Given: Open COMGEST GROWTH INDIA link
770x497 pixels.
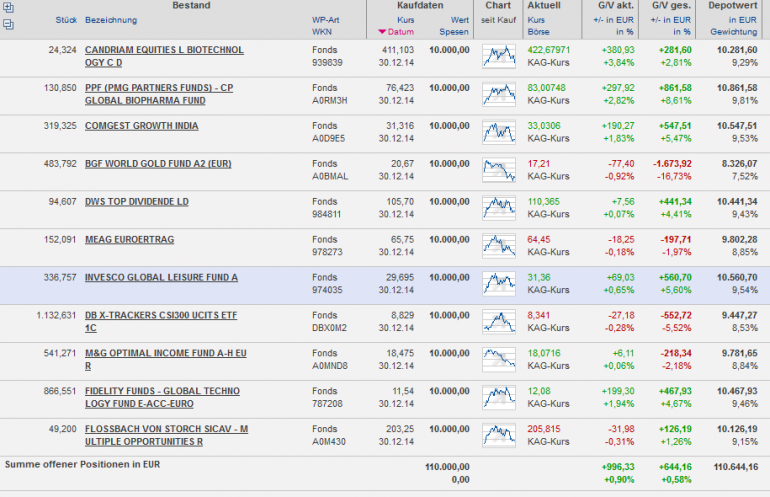Looking at the screenshot, I should pos(141,126).
